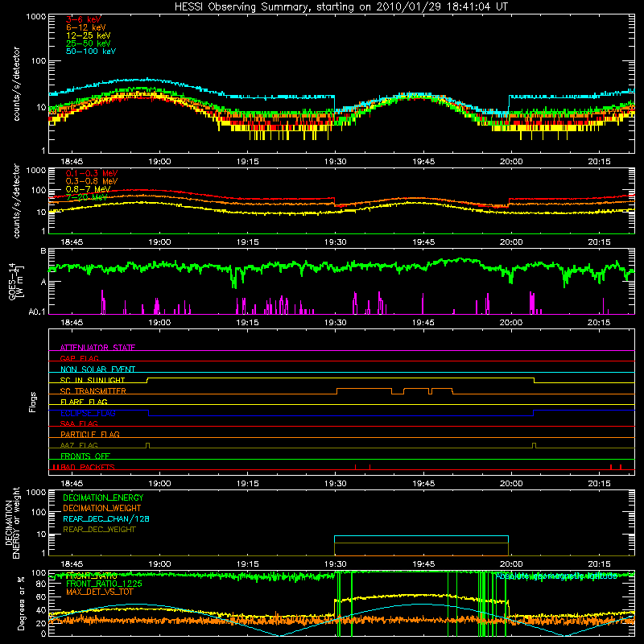Click the B level label on GOES axis
This screenshot has width=644, height=644.
(43, 250)
